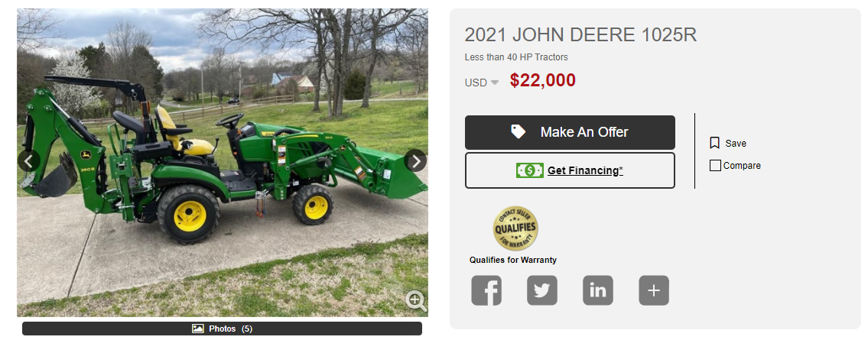Open the Photos (5) gallery bar

[222, 329]
